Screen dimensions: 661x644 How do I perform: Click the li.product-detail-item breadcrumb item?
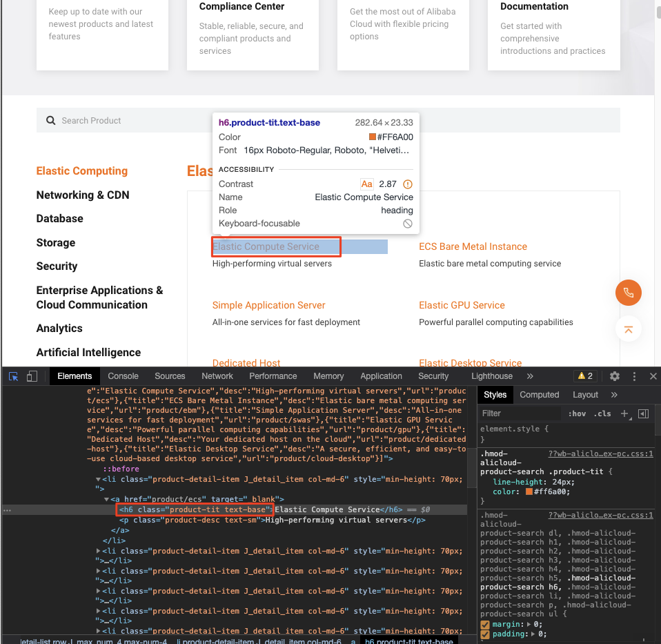(x=259, y=641)
